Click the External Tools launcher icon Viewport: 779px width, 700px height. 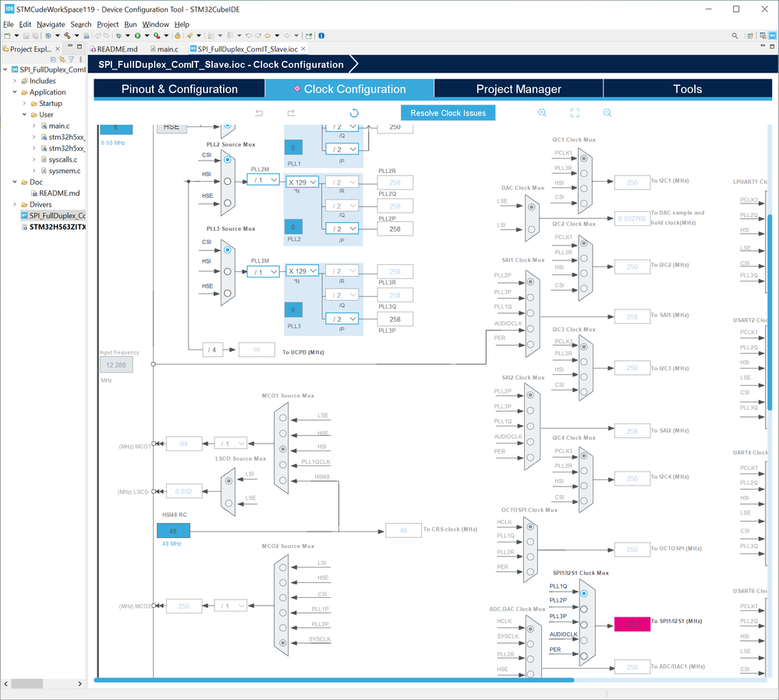157,36
